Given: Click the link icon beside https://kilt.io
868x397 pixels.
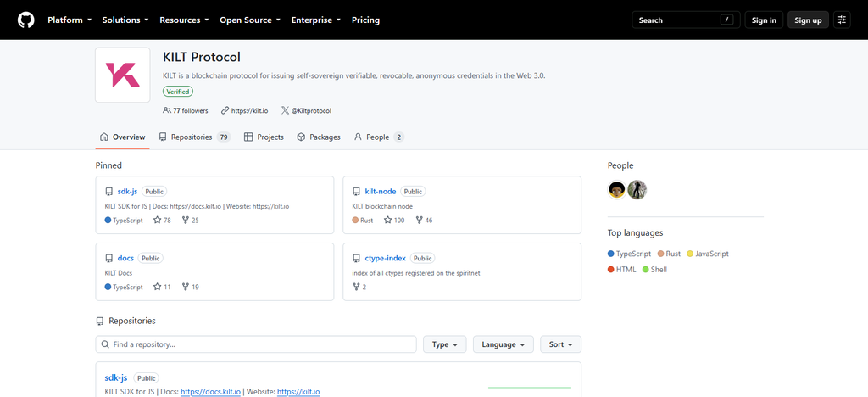Looking at the screenshot, I should click(x=225, y=111).
